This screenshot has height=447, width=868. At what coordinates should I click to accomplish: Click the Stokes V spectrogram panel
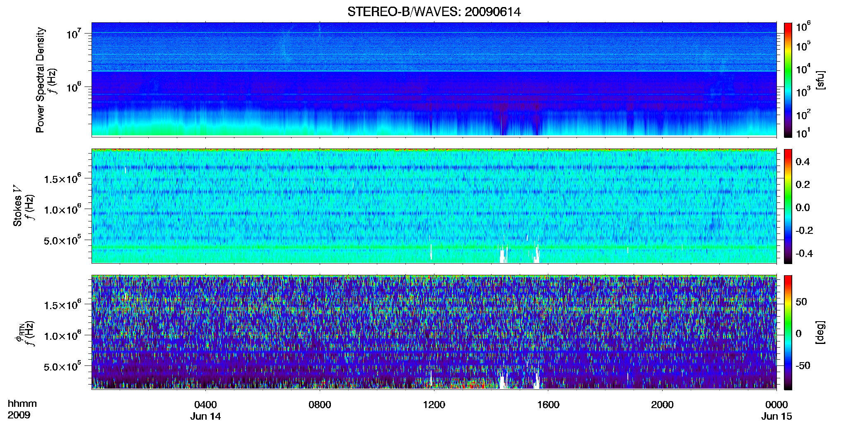click(x=434, y=206)
